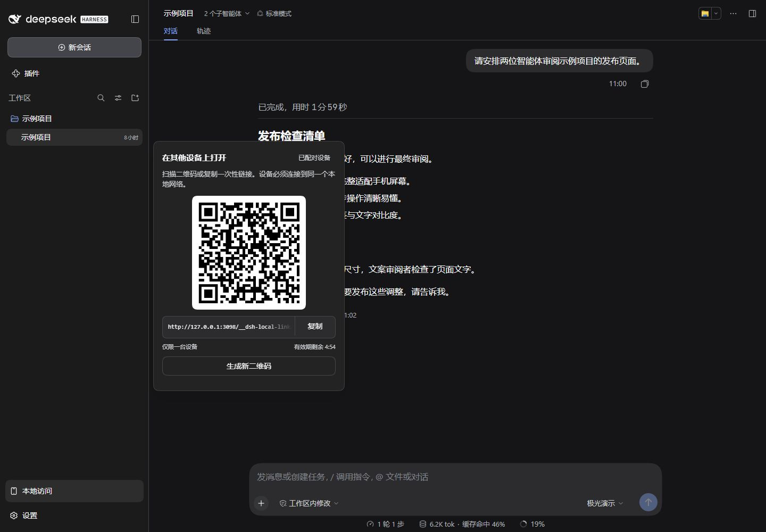The image size is (766, 532).
Task: Expand the 工作区内修改 permission dropdown
Action: [309, 503]
